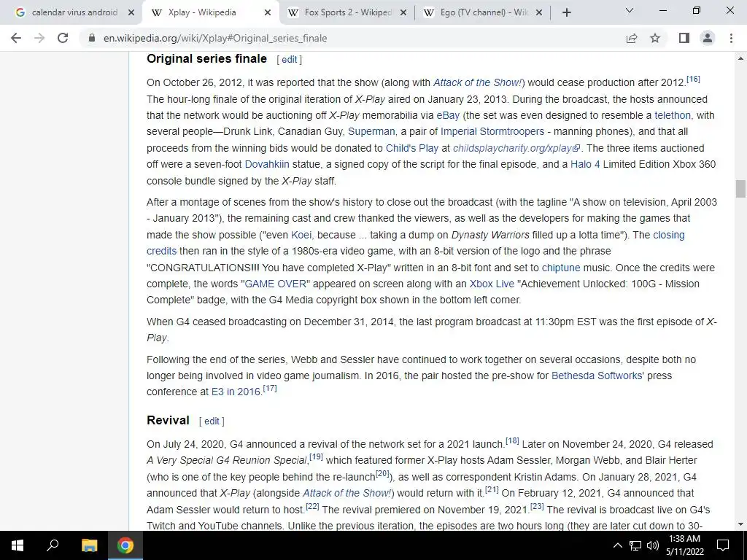Open the tab search chevron

pyautogui.click(x=630, y=10)
